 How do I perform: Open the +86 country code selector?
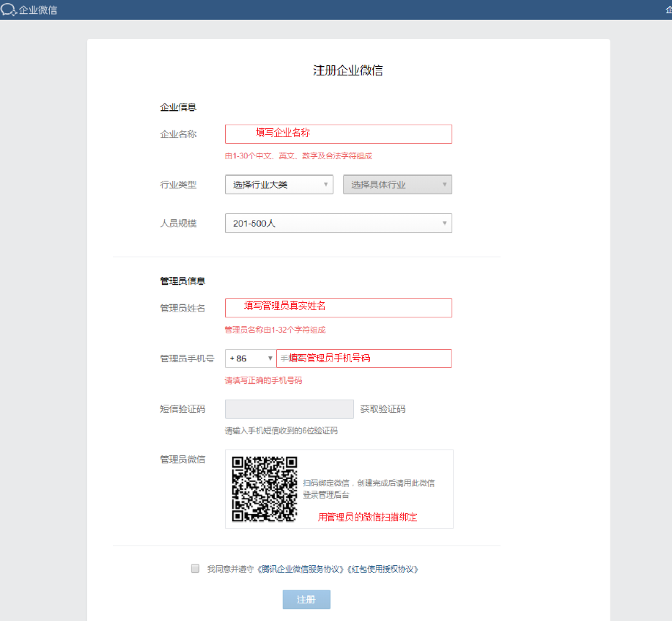click(x=250, y=359)
